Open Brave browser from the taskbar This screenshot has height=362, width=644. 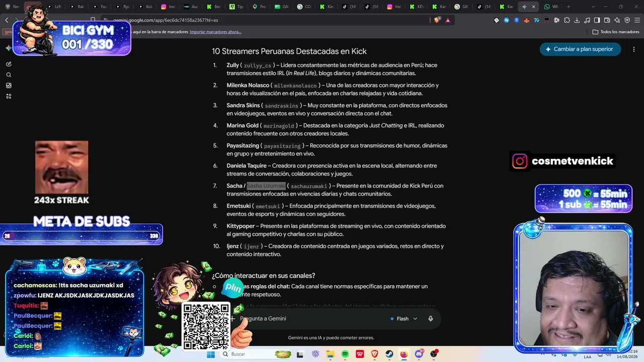(375, 354)
